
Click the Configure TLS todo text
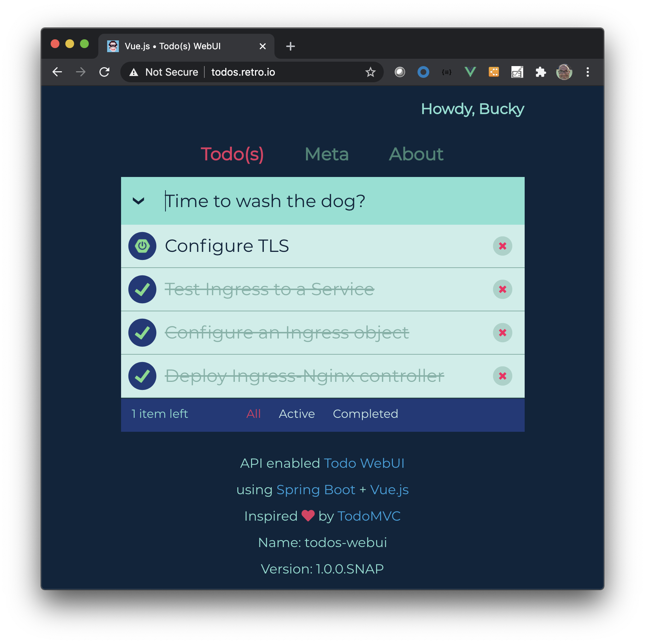227,246
